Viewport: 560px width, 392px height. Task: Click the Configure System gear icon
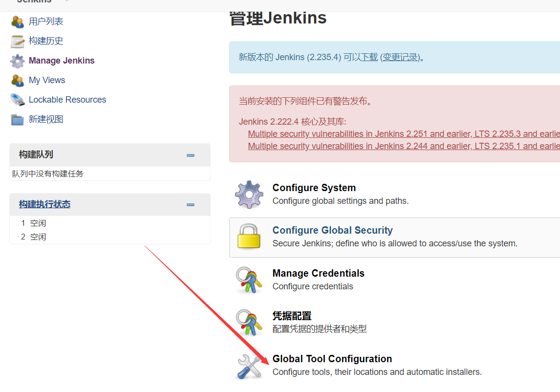[x=249, y=195]
